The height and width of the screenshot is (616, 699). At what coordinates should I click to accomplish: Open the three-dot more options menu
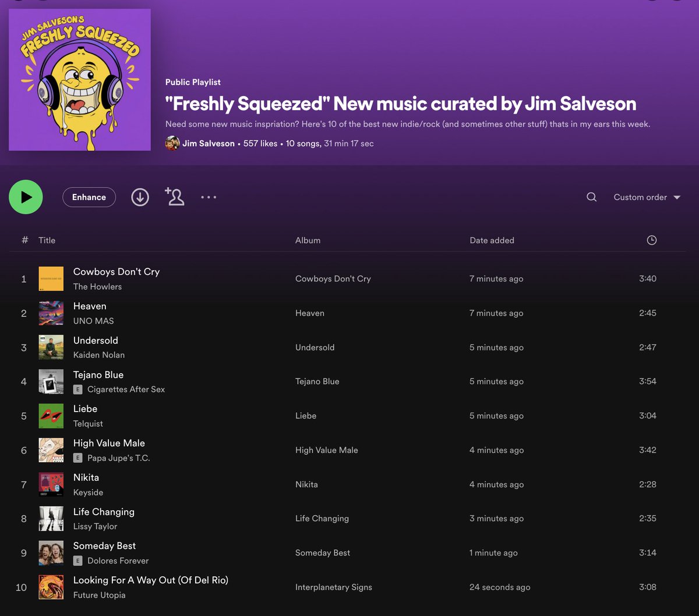(209, 197)
